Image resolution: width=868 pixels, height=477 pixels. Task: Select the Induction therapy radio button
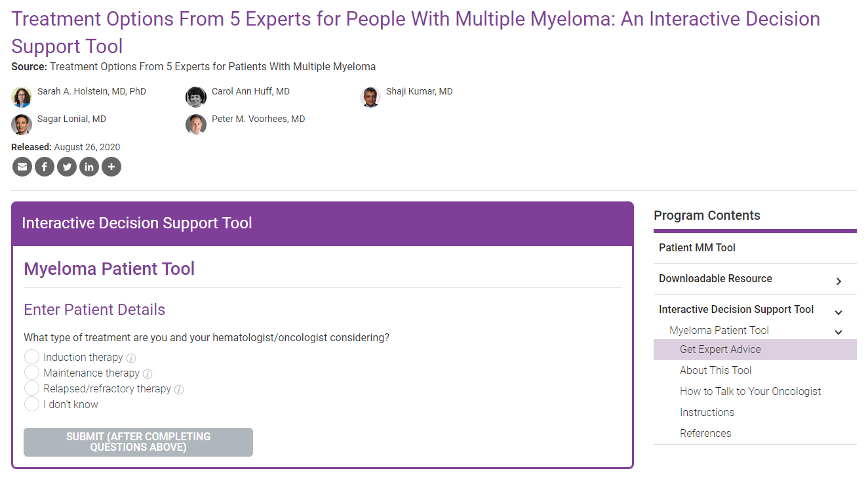tap(31, 357)
